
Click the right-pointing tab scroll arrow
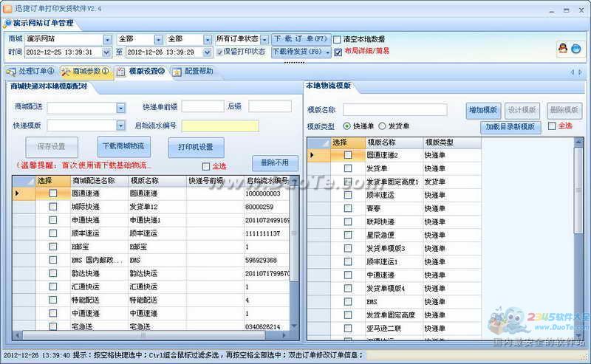tap(580, 72)
